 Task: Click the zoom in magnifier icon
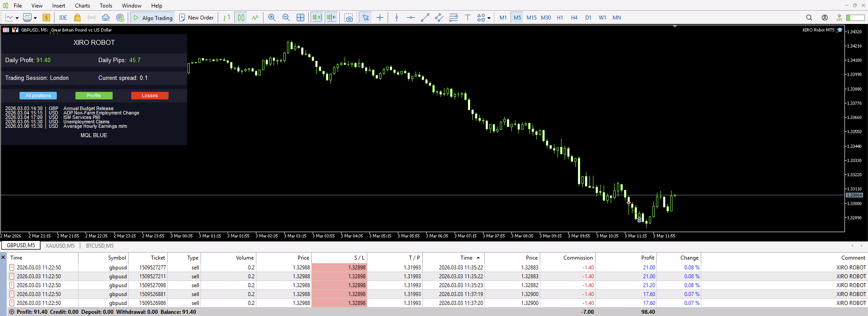272,18
